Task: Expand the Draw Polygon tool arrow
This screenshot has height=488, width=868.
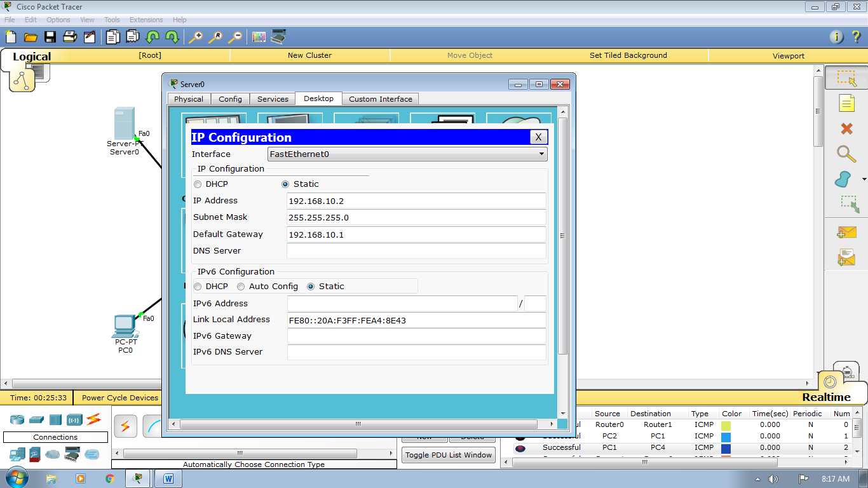Action: (864, 180)
